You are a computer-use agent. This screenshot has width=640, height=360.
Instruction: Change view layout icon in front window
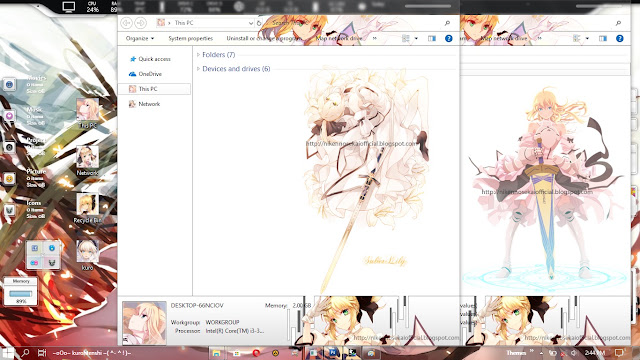(x=405, y=38)
